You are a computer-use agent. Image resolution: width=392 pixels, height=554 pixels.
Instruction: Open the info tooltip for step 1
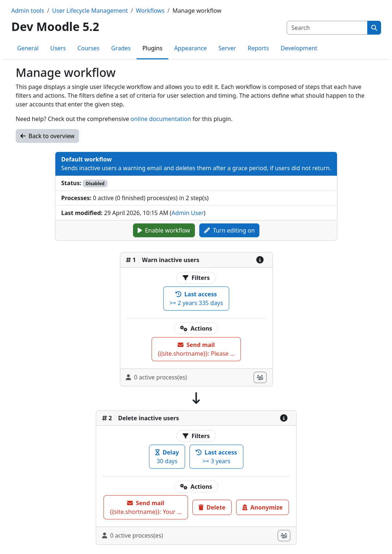point(260,260)
